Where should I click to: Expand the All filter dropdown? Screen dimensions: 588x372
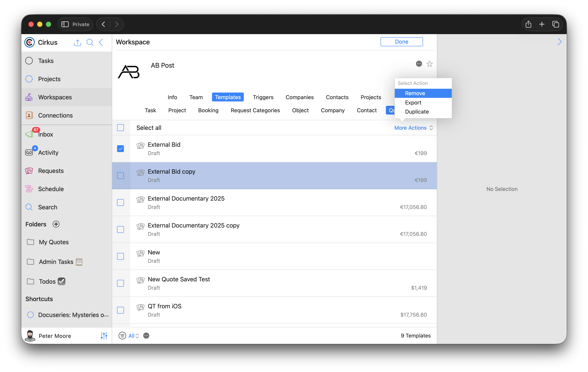pos(133,336)
